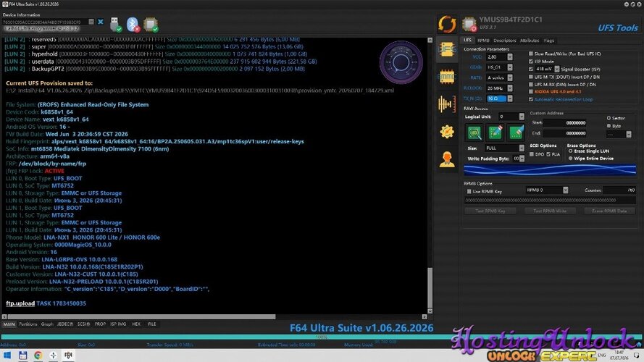Viewport: 644px width, 362px height.
Task: Open the Windows Start menu
Action: [7, 355]
